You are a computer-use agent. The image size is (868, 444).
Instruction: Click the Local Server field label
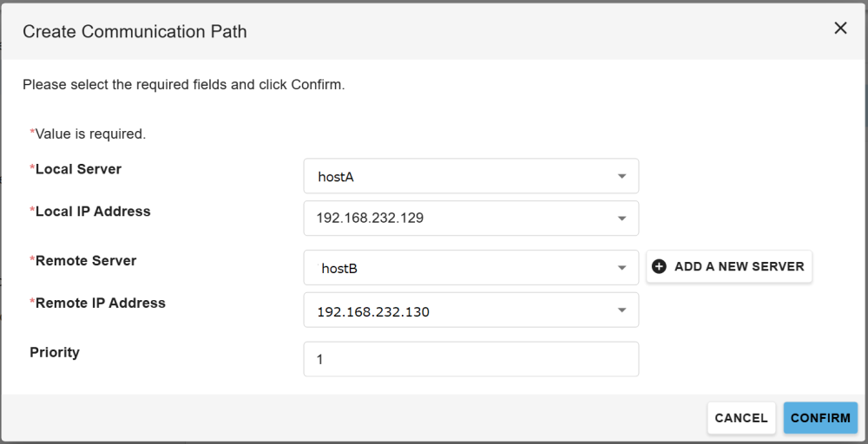click(78, 169)
